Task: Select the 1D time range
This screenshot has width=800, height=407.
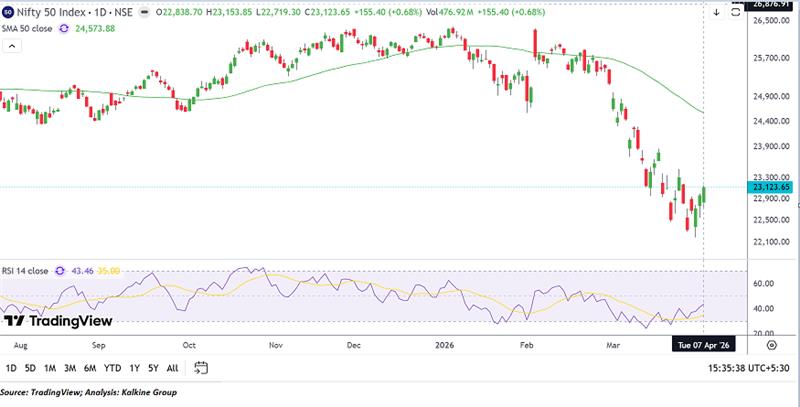Action: (x=11, y=368)
